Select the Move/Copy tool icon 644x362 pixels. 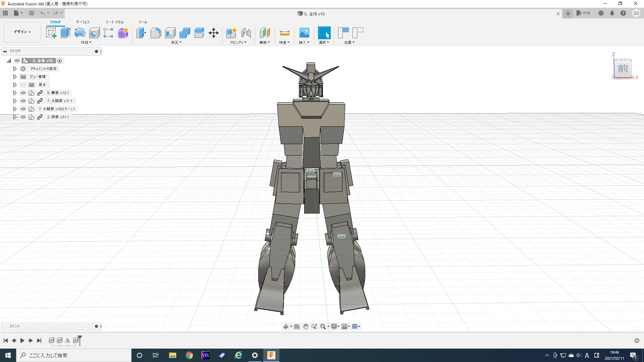pos(214,33)
